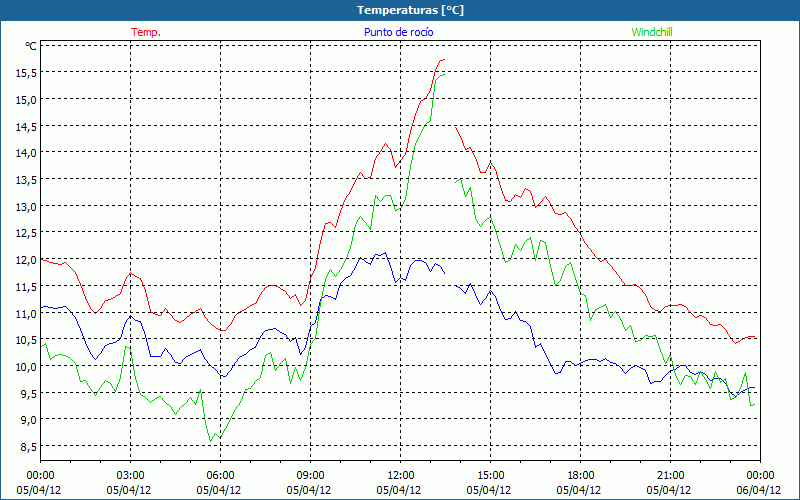Click the 15,0 y-axis value
The image size is (800, 500).
(x=26, y=100)
